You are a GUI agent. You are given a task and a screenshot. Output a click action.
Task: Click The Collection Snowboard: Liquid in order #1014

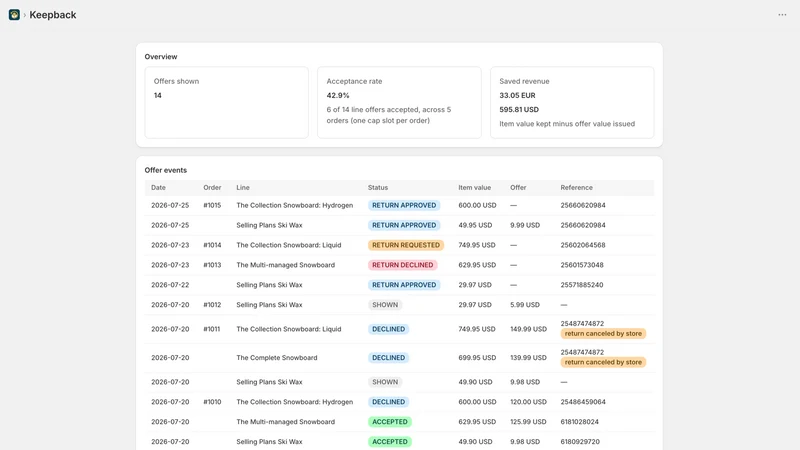point(288,245)
